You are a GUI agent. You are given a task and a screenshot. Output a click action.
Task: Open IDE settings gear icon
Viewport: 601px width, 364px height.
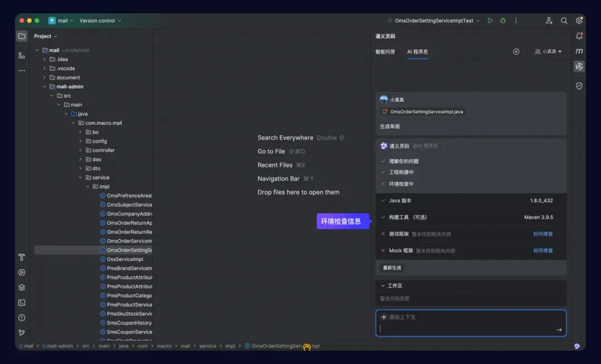pyautogui.click(x=579, y=21)
